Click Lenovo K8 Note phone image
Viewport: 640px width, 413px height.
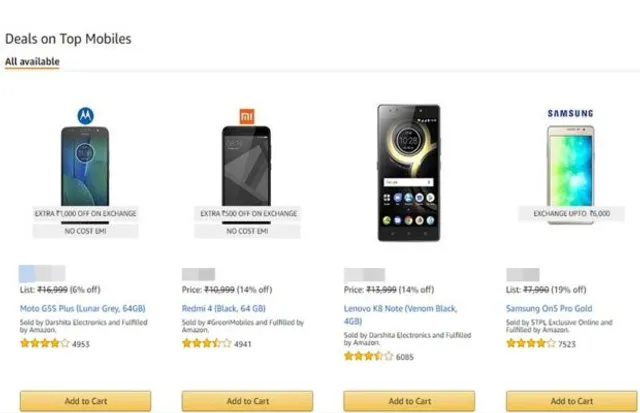coord(409,172)
